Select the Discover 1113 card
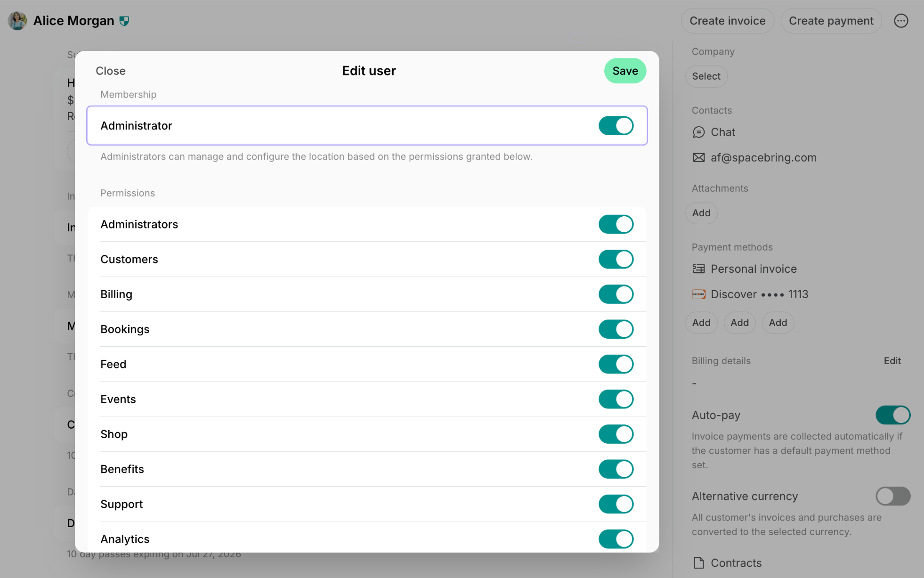Viewport: 924px width, 578px height. [x=759, y=294]
